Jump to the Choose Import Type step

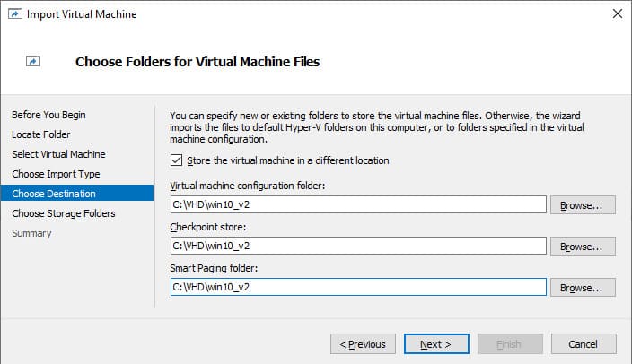56,174
